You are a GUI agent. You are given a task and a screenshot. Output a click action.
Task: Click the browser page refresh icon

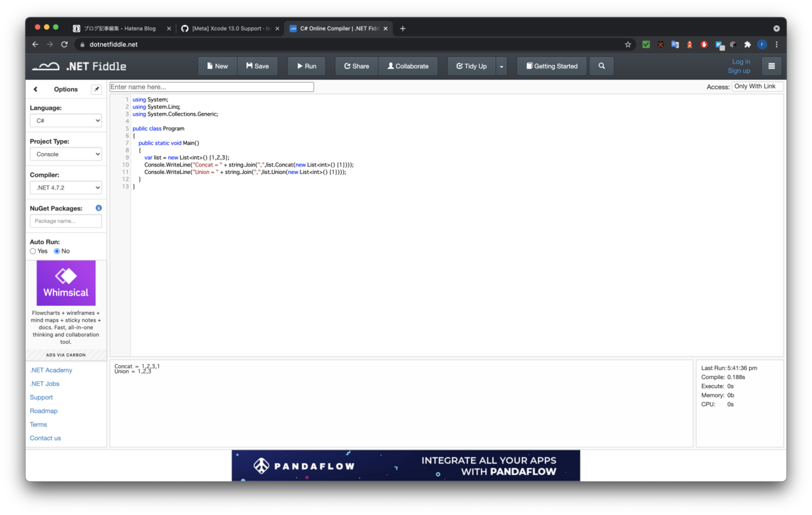tap(64, 44)
